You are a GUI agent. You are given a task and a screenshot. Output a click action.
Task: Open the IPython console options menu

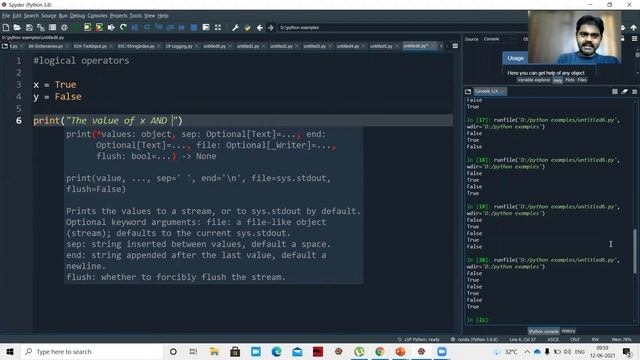[x=634, y=91]
